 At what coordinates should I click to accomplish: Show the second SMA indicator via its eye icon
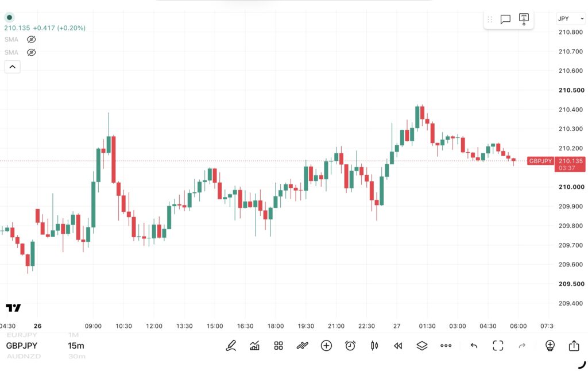[x=32, y=52]
